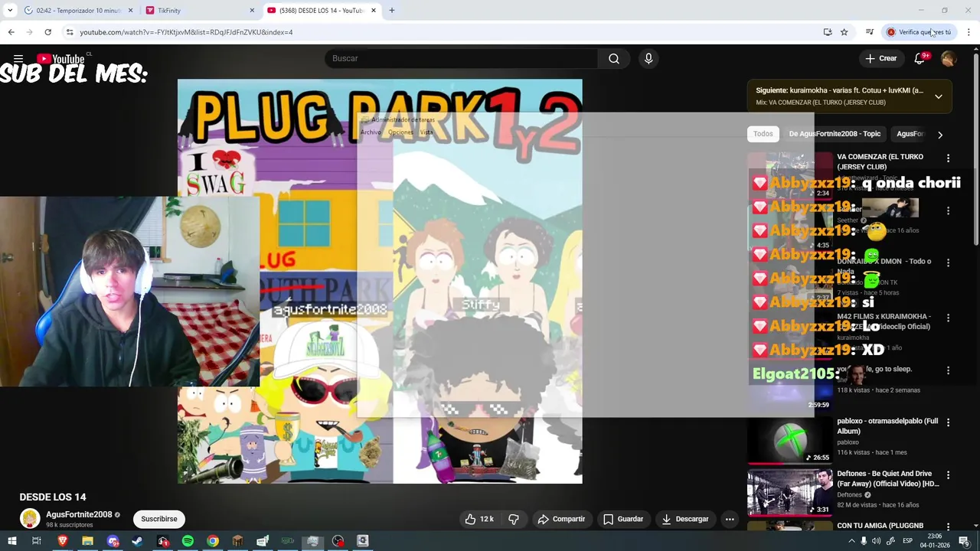Select the Todos filter chip
This screenshot has height=551, width=980.
point(763,134)
